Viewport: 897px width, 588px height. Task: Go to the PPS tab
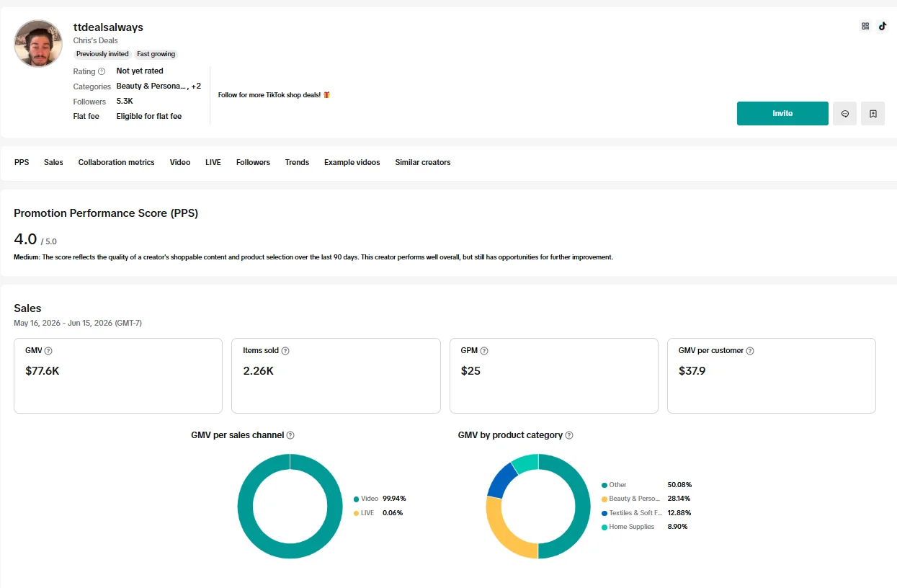22,162
